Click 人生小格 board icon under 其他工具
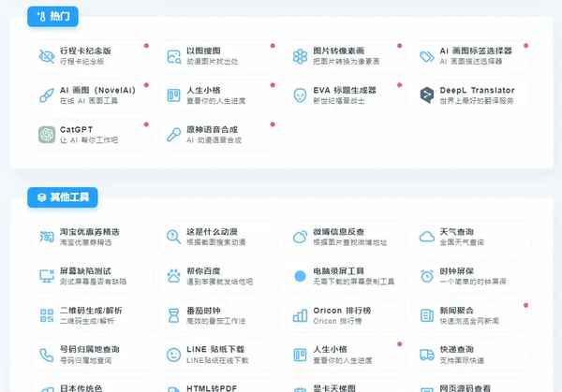Screen dimensions: 562x392 [x=300, y=355]
